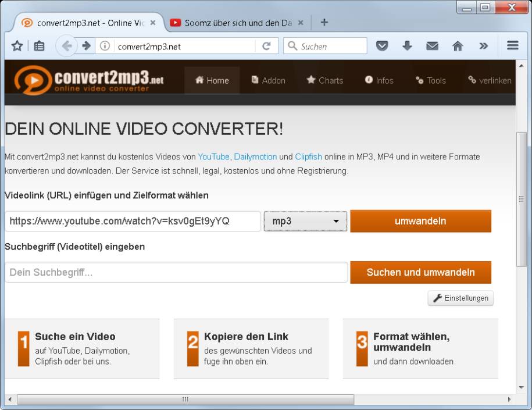Open the mp3 output format dropdown
The image size is (532, 410).
[305, 221]
